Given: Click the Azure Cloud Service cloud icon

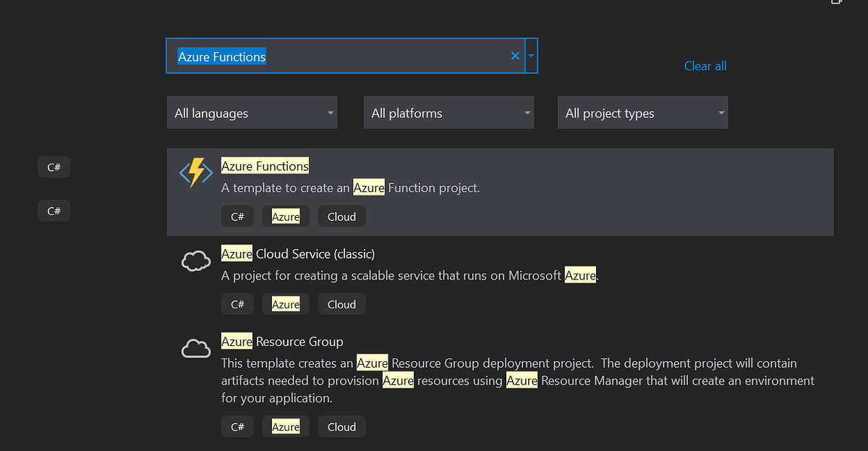Looking at the screenshot, I should [x=195, y=261].
